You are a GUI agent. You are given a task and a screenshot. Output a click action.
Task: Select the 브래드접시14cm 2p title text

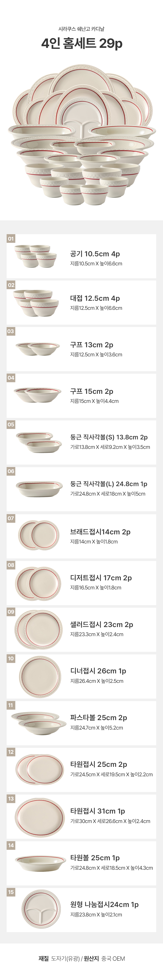point(100,532)
